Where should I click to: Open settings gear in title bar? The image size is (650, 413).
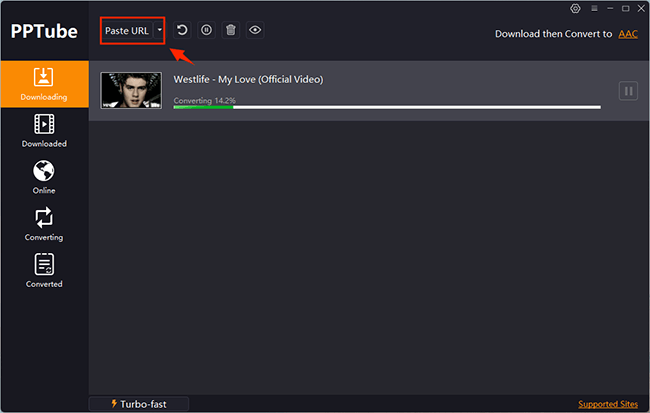(x=575, y=8)
